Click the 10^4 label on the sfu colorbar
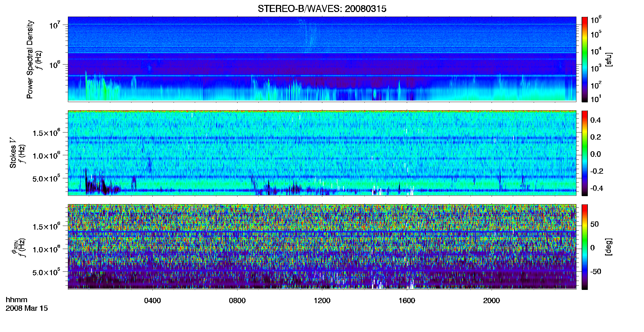The image size is (644, 332). coord(596,51)
